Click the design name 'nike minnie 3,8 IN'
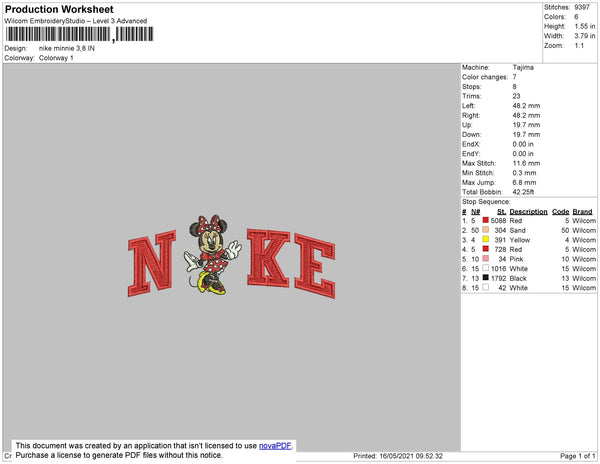Screen dimensions: 600x464 67,48
